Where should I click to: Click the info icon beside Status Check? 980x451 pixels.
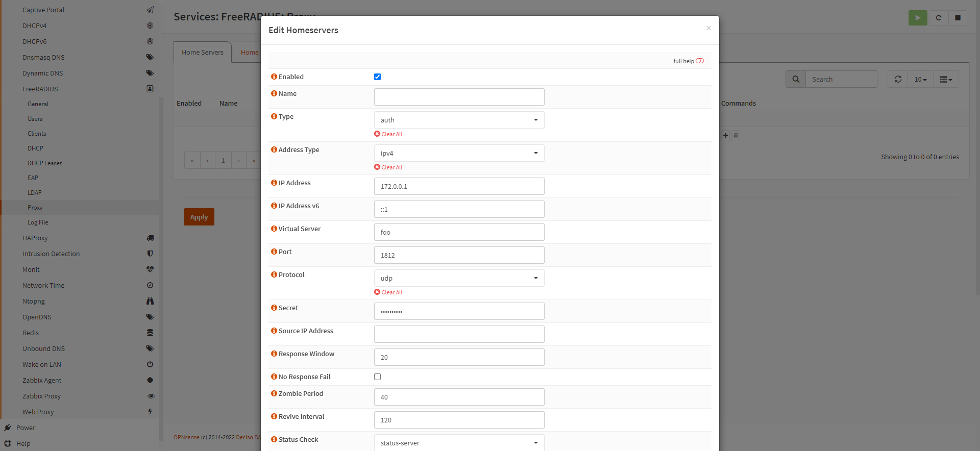pyautogui.click(x=274, y=439)
